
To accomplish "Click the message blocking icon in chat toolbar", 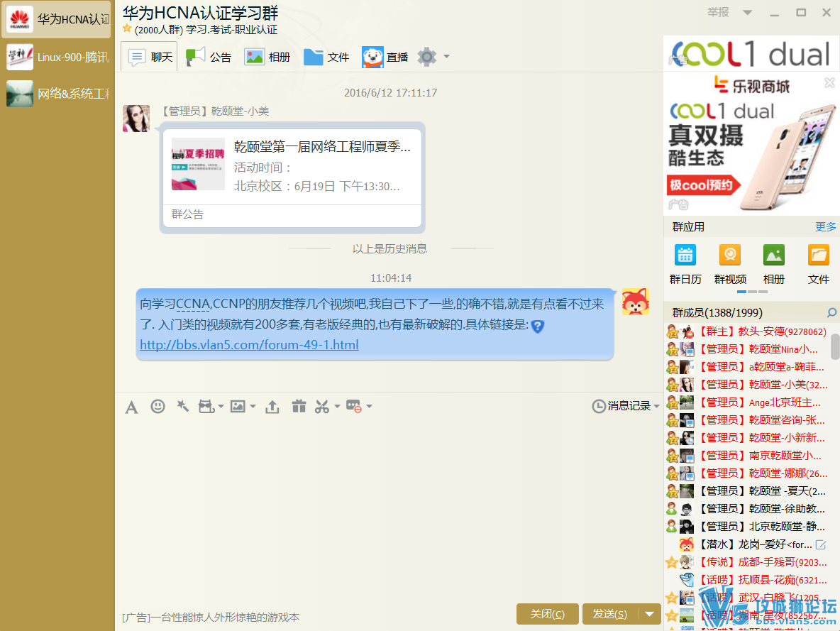I will coord(353,407).
